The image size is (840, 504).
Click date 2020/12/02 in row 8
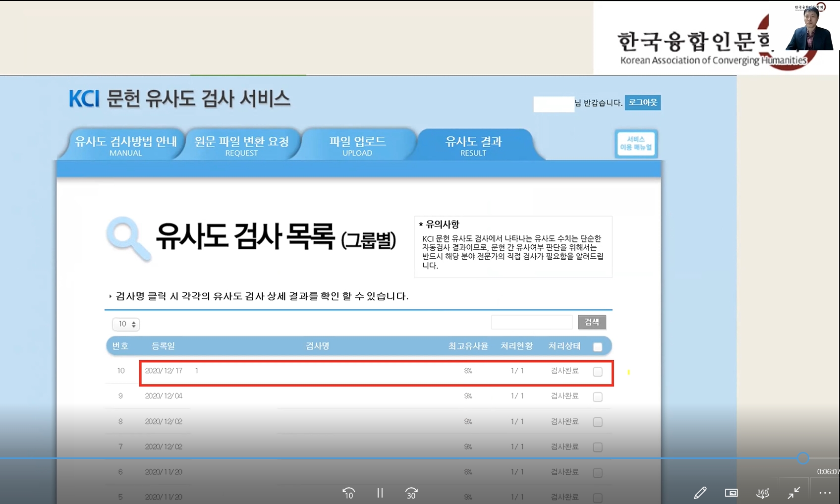click(164, 421)
